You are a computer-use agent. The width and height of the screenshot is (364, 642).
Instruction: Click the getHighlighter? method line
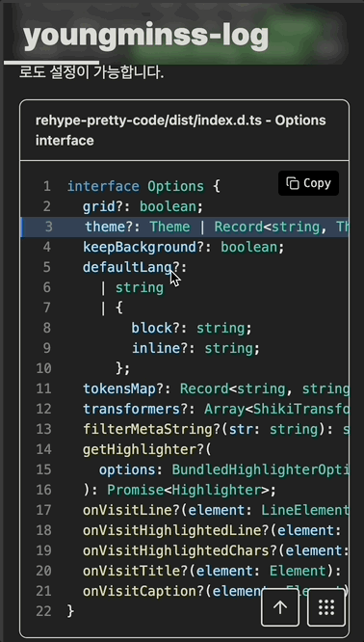(146, 449)
